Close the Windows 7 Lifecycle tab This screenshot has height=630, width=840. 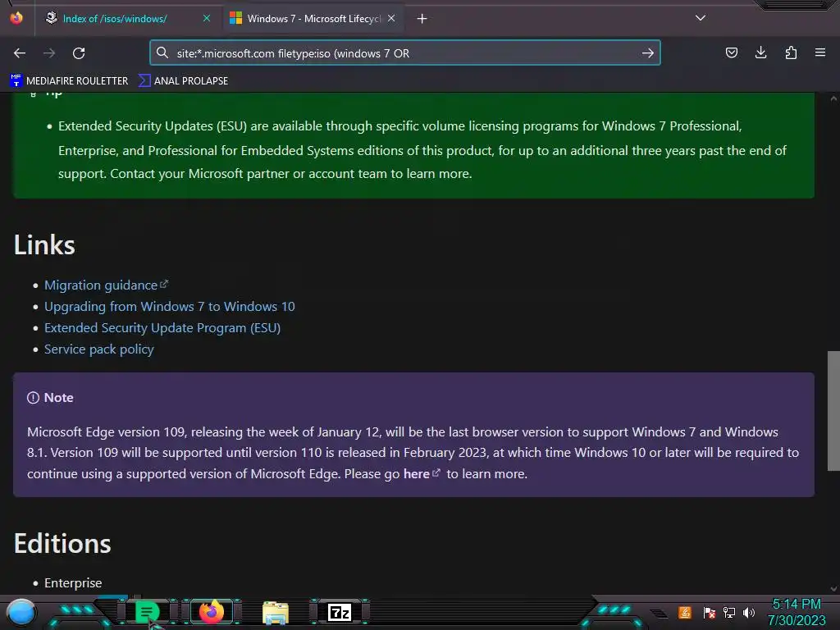click(391, 18)
